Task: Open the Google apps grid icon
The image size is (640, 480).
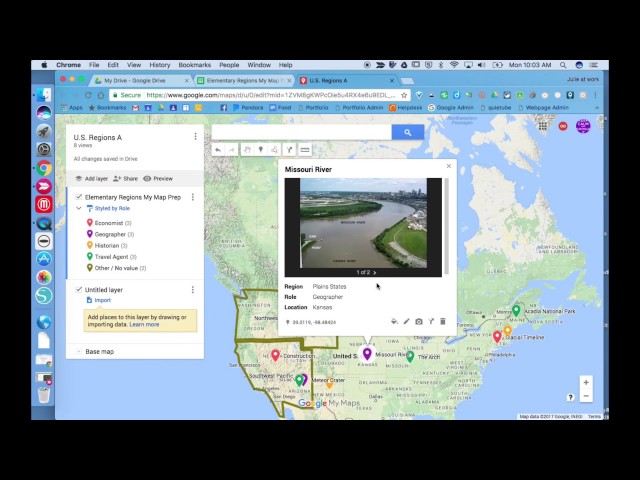Action: click(542, 126)
